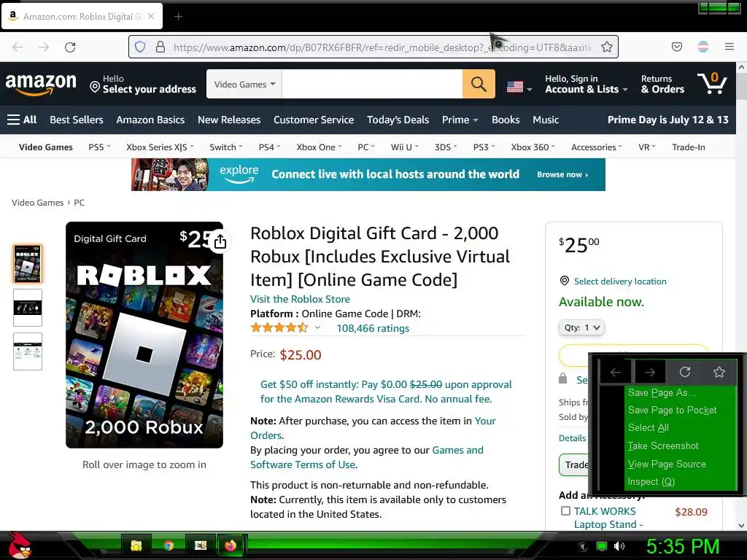Open the All hamburger menu
Image resolution: width=747 pixels, height=560 pixels.
click(22, 120)
